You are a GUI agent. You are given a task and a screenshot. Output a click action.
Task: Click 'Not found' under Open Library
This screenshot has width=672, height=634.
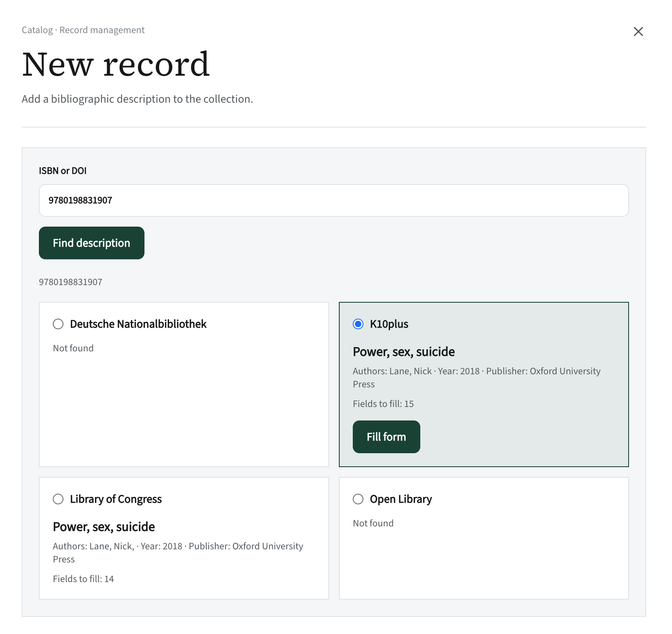pos(373,523)
